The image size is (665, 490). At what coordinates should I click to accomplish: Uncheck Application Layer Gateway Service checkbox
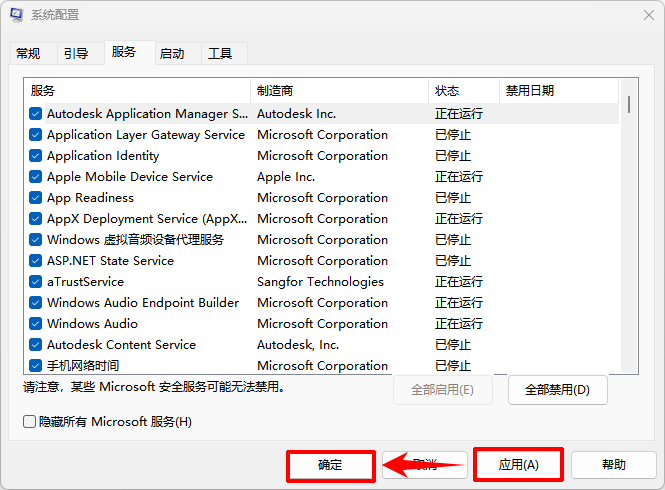pyautogui.click(x=36, y=135)
